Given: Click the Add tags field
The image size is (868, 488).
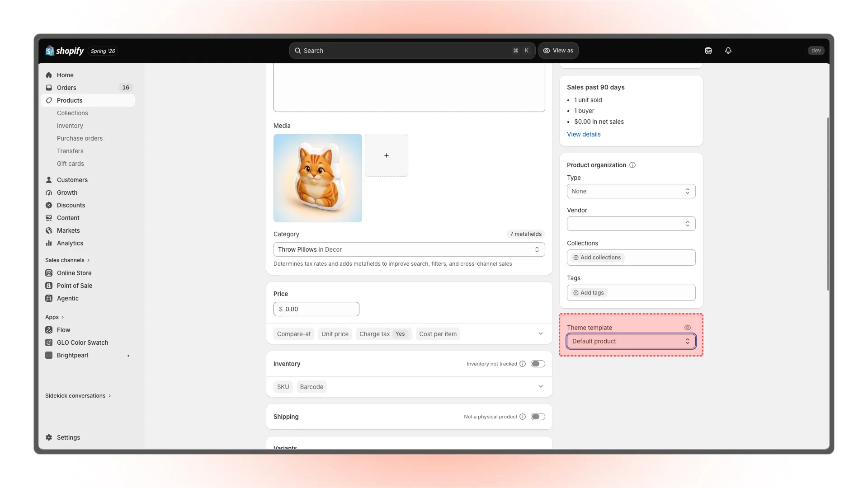Looking at the screenshot, I should 631,293.
